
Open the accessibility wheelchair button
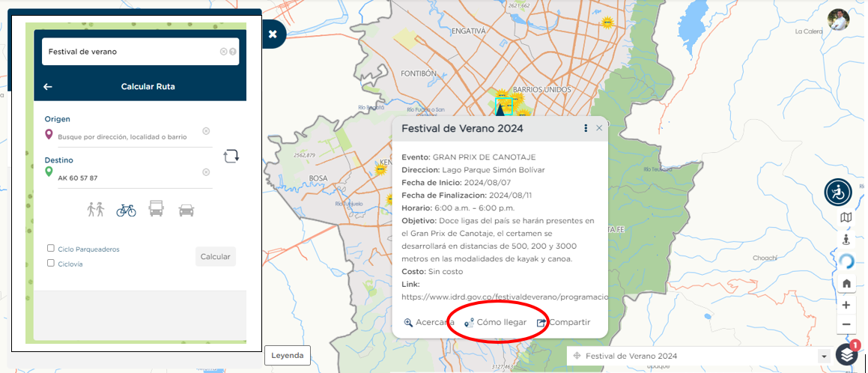pos(838,192)
